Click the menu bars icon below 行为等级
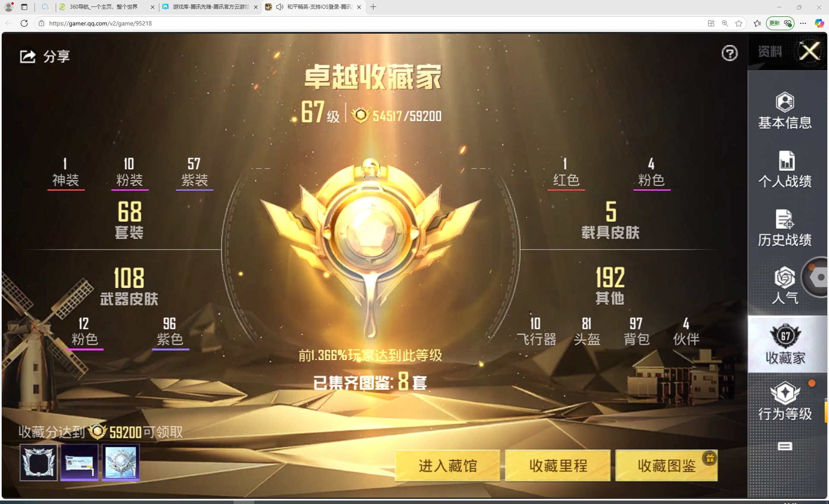The width and height of the screenshot is (829, 504). click(785, 446)
